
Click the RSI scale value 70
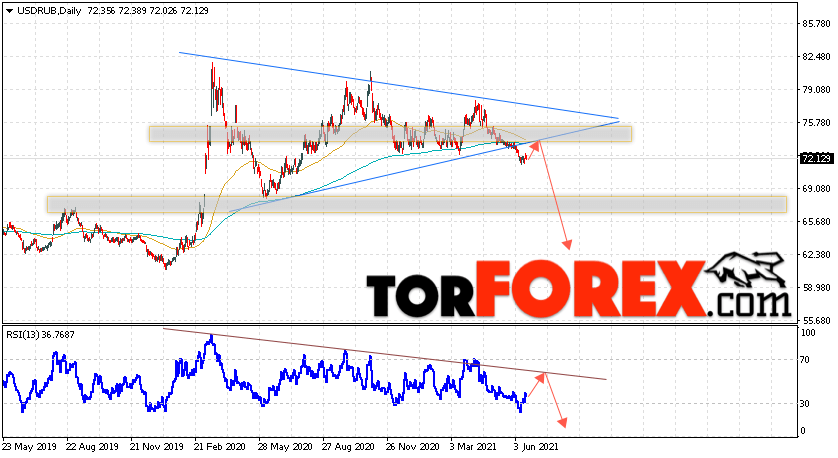(806, 360)
